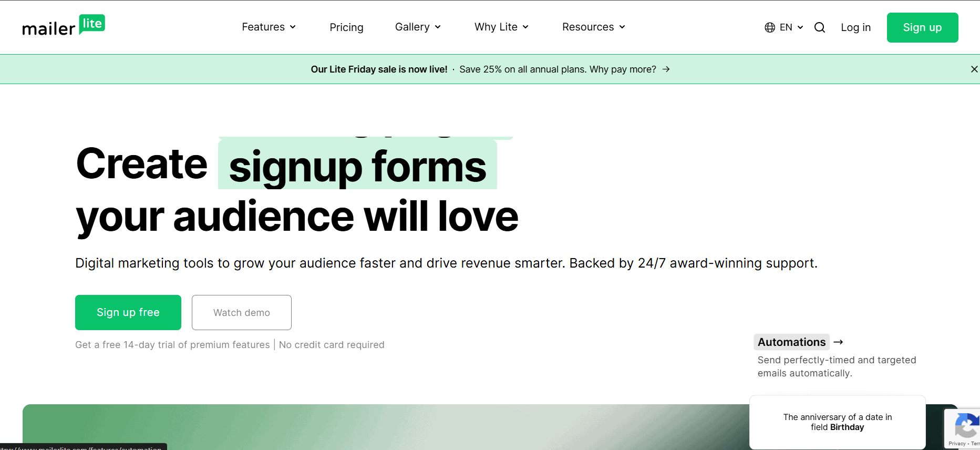The width and height of the screenshot is (980, 450).
Task: Expand the Features dropdown menu
Action: [269, 27]
